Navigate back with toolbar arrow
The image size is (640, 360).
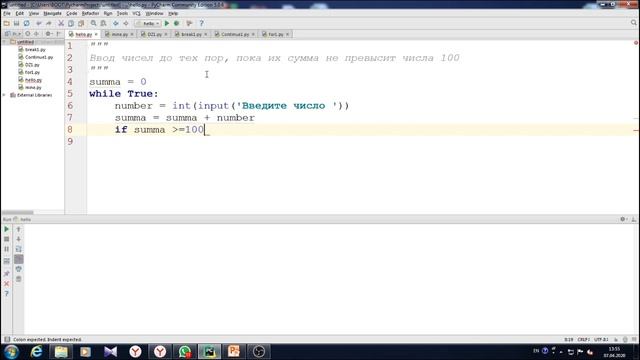116,24
